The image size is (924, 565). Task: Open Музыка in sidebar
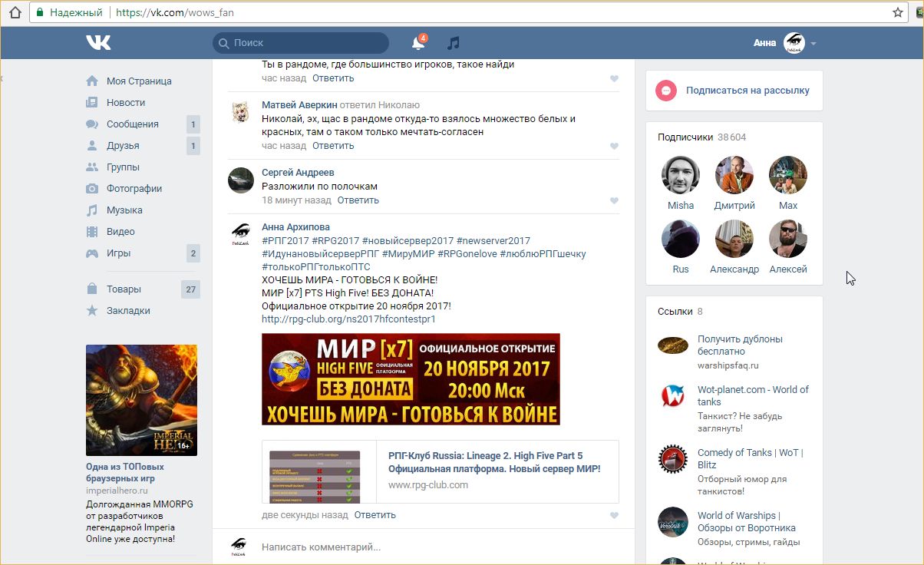point(124,210)
